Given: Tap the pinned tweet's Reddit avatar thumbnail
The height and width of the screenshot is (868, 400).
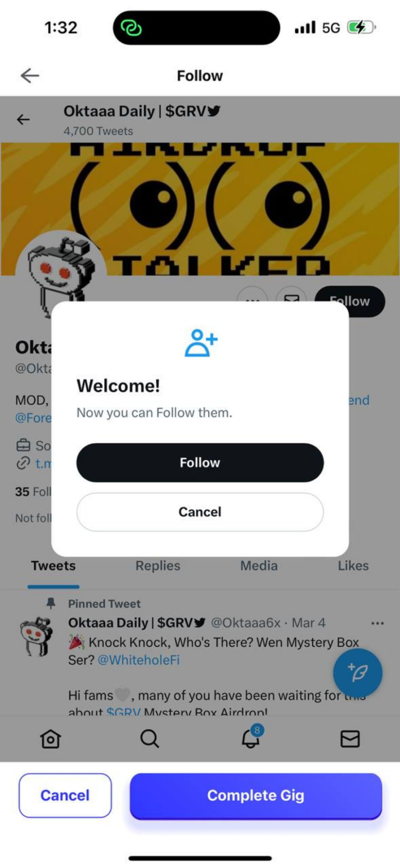Looking at the screenshot, I should [36, 636].
